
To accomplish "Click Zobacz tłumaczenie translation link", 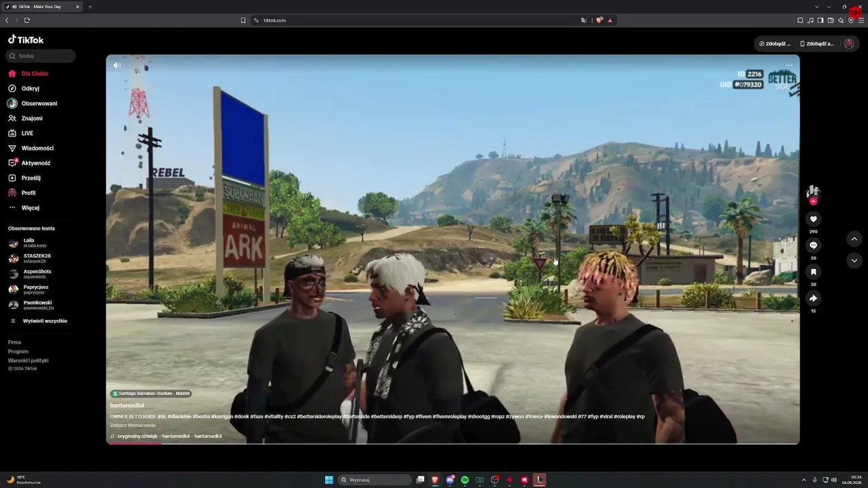I will point(133,425).
